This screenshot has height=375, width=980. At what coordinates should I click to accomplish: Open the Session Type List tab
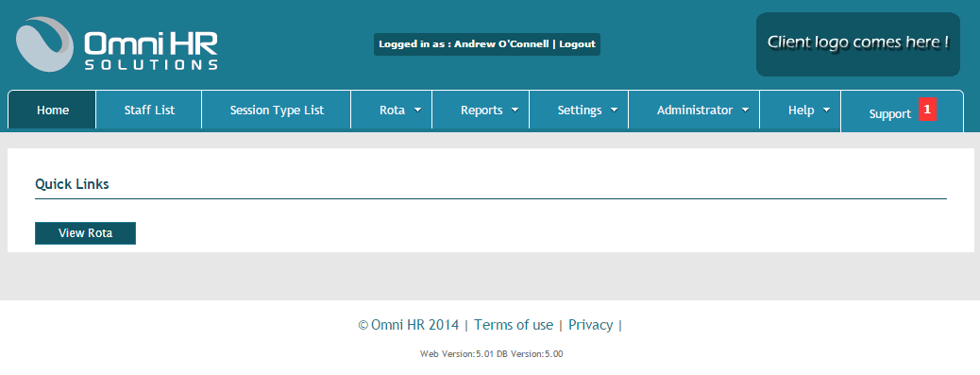point(277,110)
